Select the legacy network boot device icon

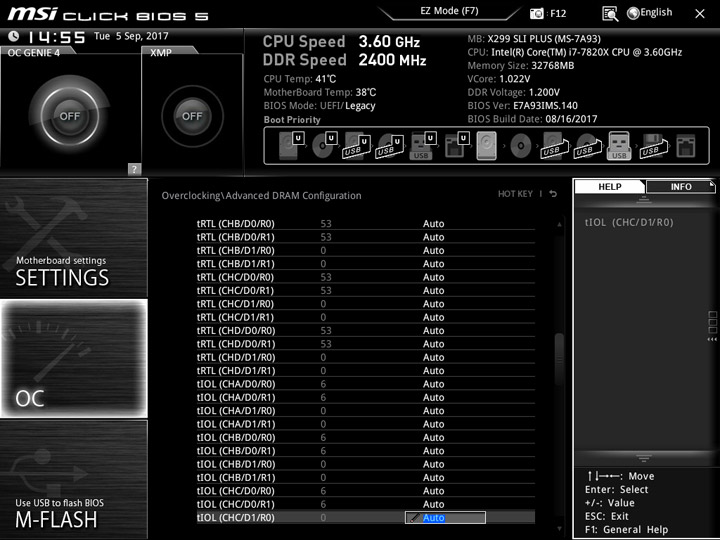tap(686, 146)
